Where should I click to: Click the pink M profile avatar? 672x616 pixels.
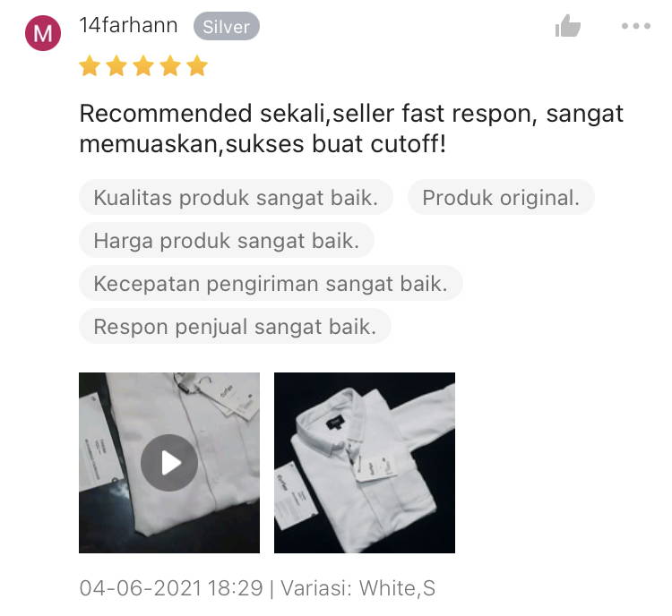43,33
